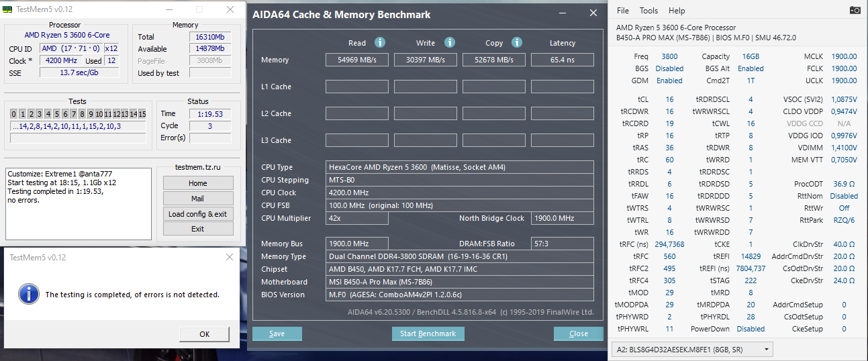Open the File menu in timing checker
This screenshot has width=868, height=361.
[x=623, y=11]
